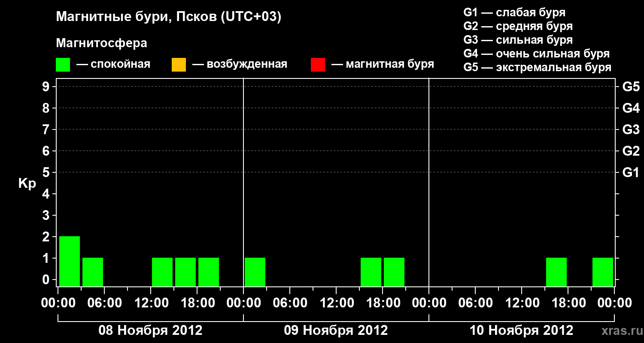Click the 15:00–18:00 bar on 10 Ноября
The image size is (644, 343).
(556, 272)
